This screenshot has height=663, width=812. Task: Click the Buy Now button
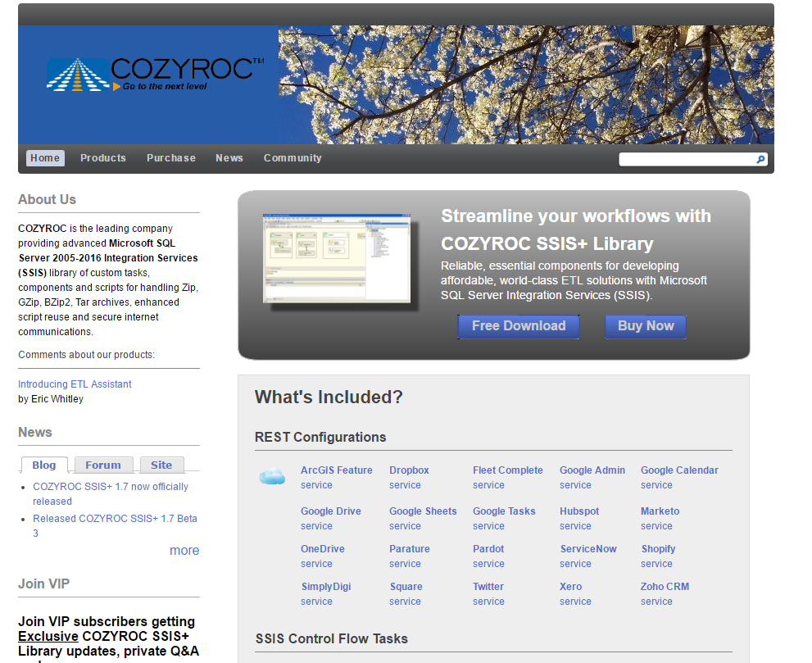pyautogui.click(x=646, y=326)
